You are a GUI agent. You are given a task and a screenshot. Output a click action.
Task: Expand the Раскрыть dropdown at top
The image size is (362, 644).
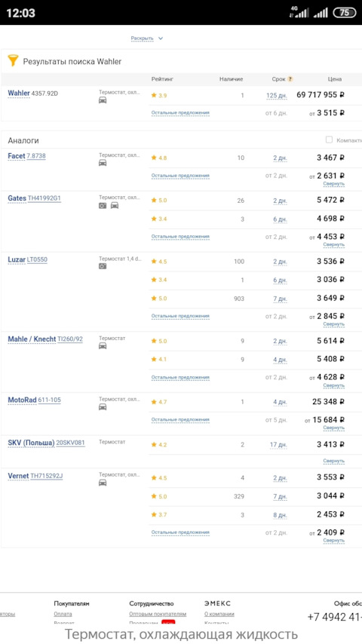click(x=147, y=38)
